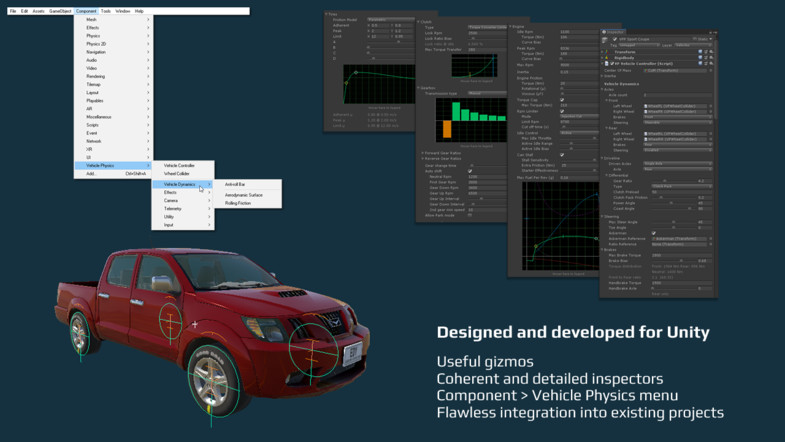The image size is (785, 442).
Task: Expand the Physics 2D submenu
Action: point(114,44)
